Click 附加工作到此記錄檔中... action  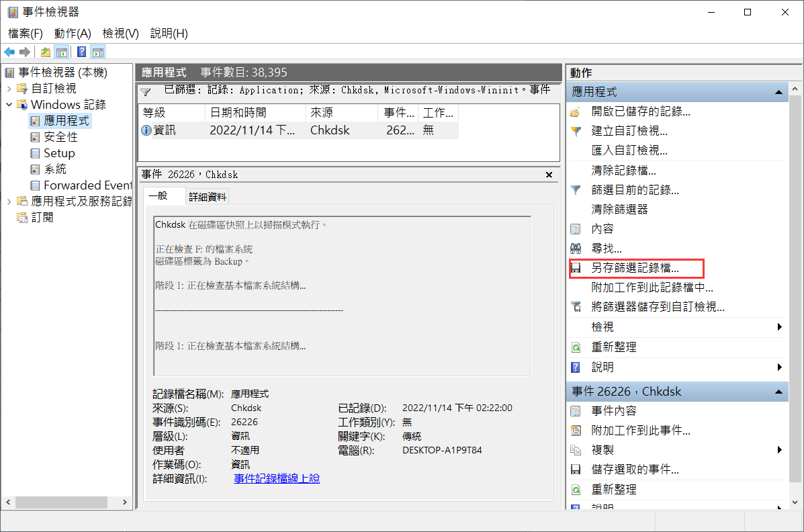[x=652, y=287]
